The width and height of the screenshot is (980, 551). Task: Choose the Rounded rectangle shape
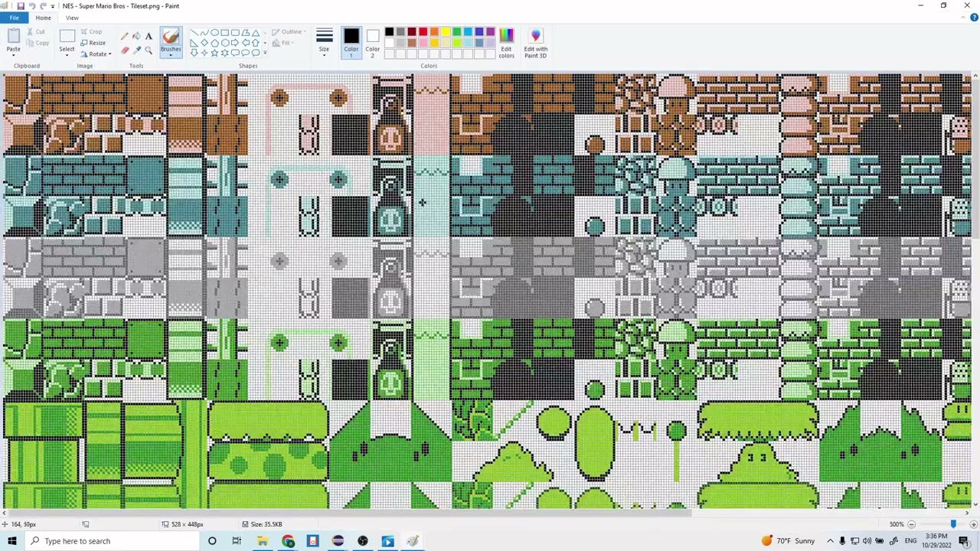pyautogui.click(x=235, y=33)
